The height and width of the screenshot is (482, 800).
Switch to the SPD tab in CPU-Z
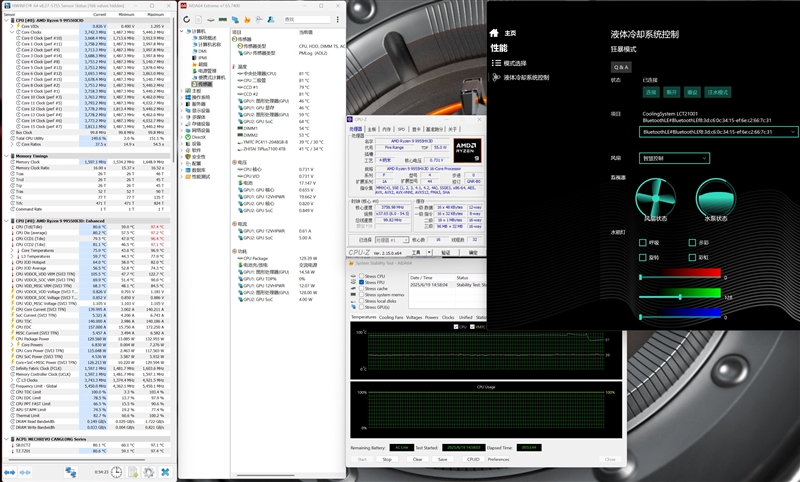click(x=401, y=129)
